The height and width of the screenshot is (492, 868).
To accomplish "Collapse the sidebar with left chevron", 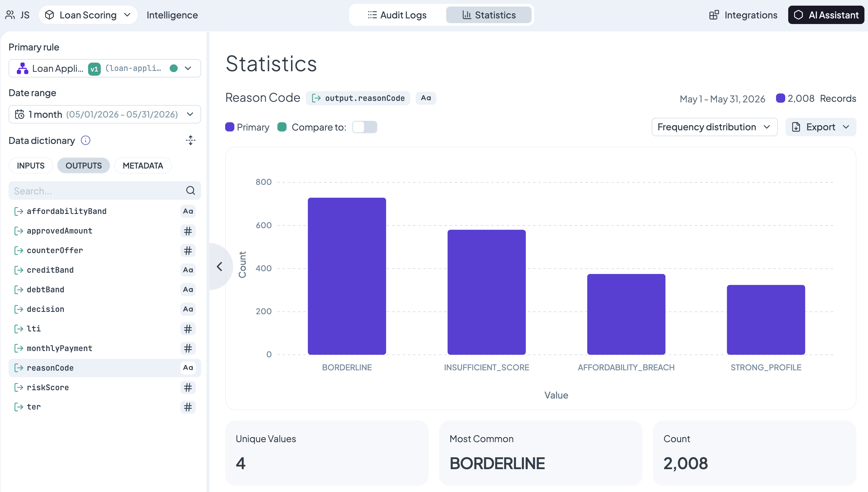I will [x=219, y=266].
